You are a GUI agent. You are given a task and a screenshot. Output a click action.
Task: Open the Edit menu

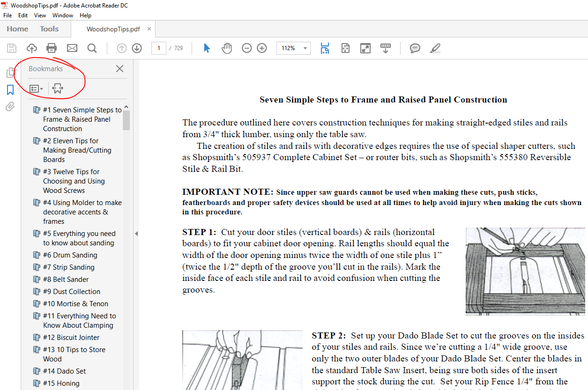point(23,15)
